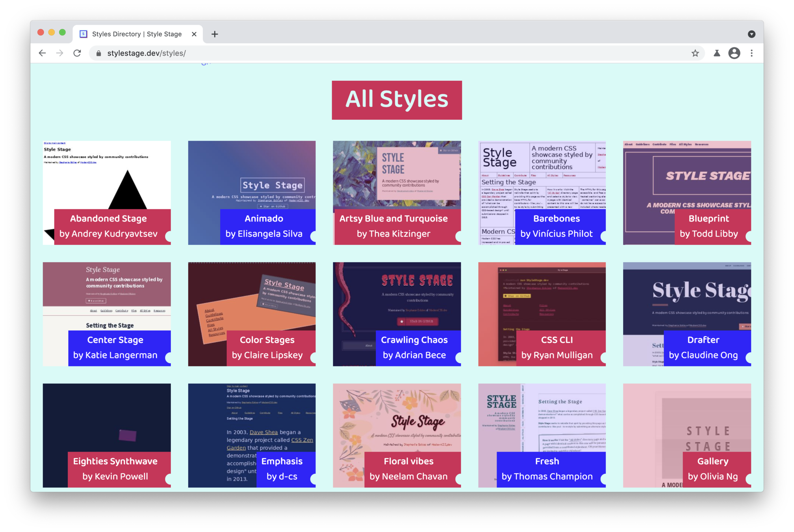Click the site lock security icon
This screenshot has width=794, height=532.
[99, 53]
